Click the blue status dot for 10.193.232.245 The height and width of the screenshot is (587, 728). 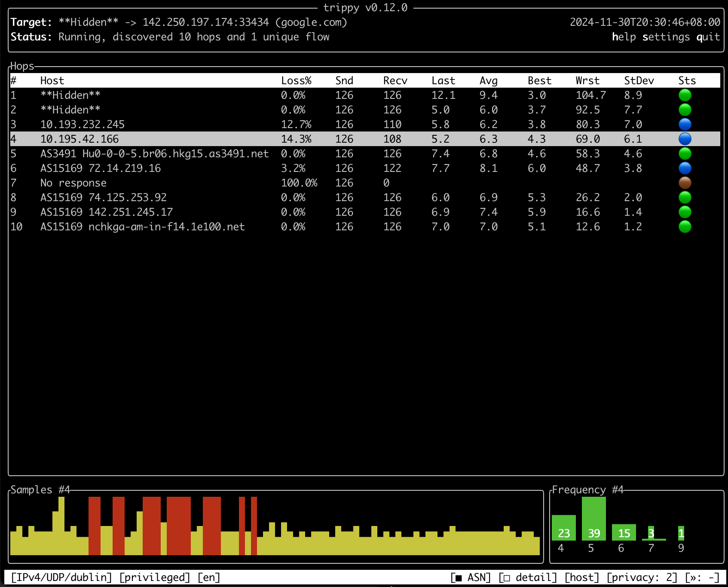coord(685,124)
